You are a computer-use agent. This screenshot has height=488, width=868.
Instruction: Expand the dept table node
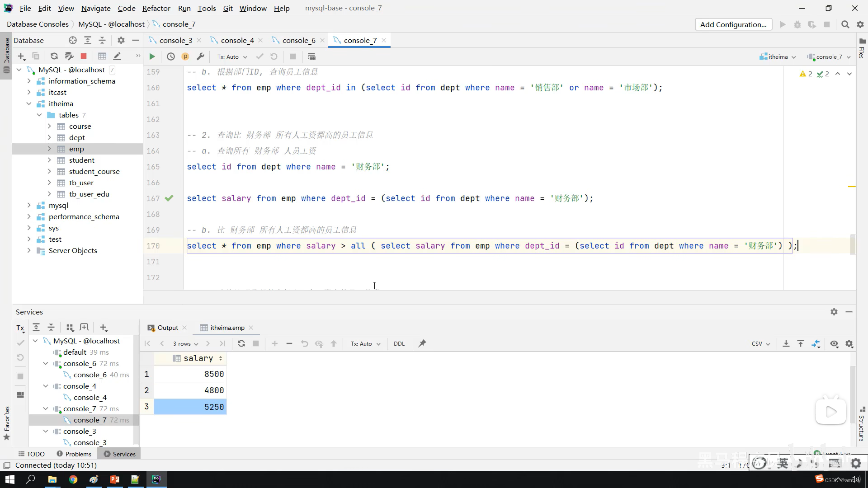tap(49, 137)
